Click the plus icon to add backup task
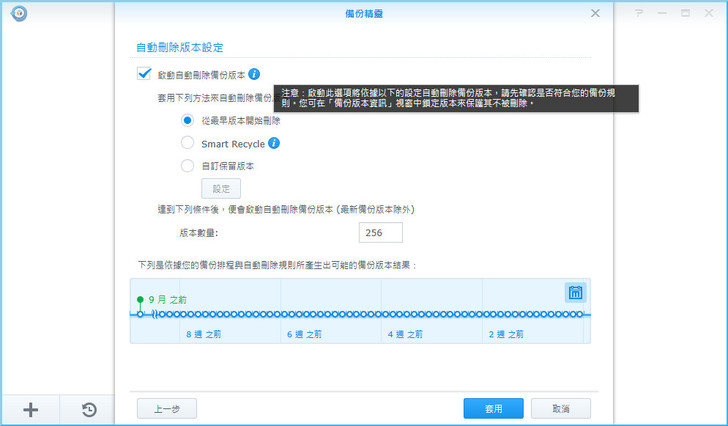Viewport: 728px width, 426px height. click(x=30, y=409)
